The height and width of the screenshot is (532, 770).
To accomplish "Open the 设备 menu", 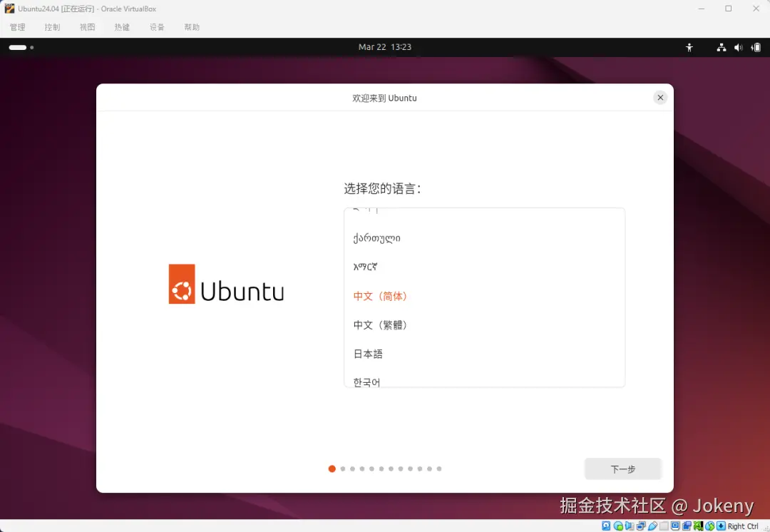I will 157,27.
